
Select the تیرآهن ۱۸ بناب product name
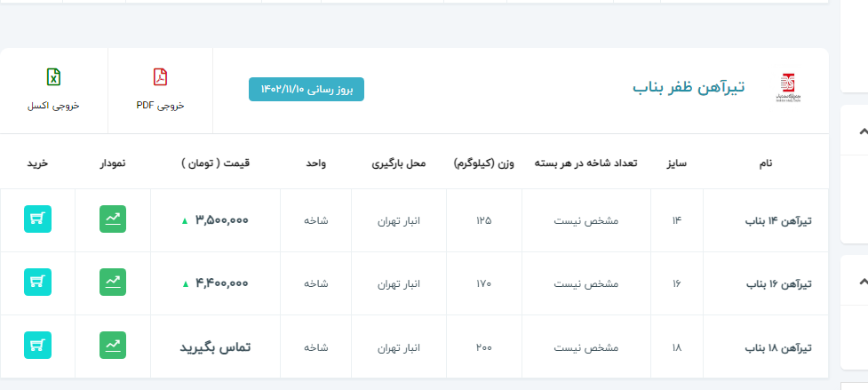778,347
